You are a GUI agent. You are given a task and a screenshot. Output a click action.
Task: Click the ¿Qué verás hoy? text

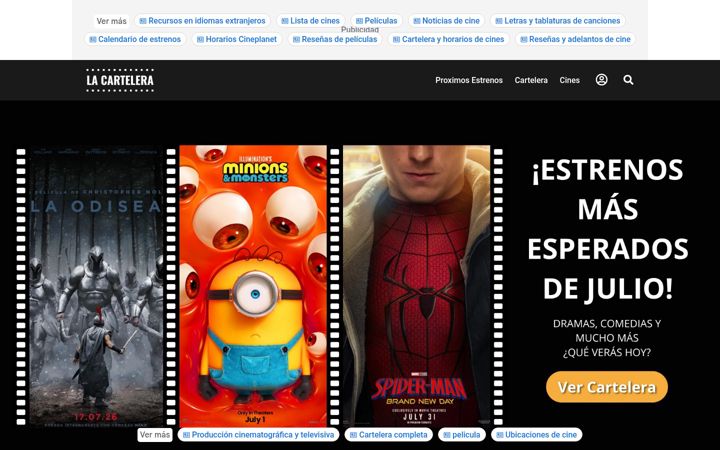tap(607, 353)
